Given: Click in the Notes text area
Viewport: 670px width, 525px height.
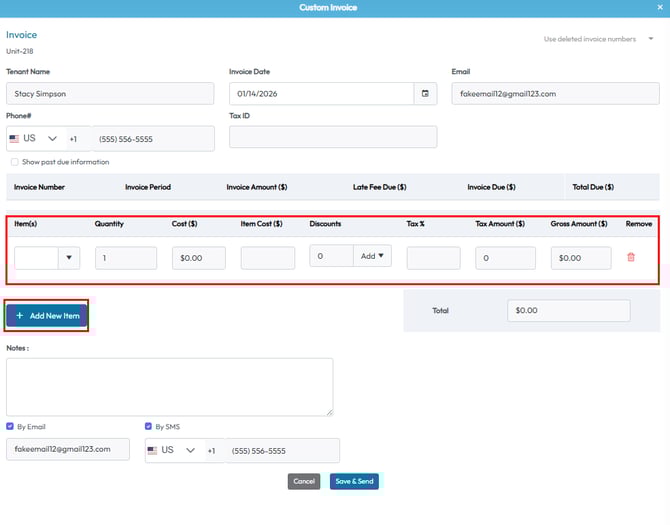Looking at the screenshot, I should (169, 386).
